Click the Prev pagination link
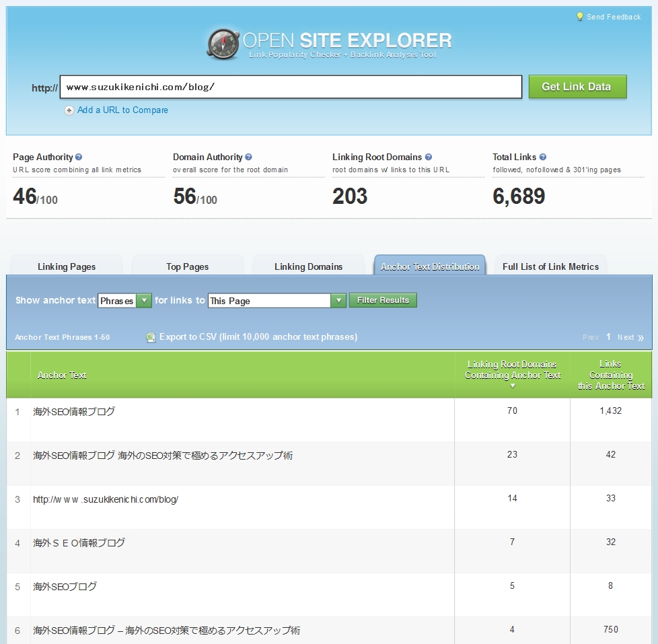This screenshot has width=658, height=644. [x=591, y=337]
